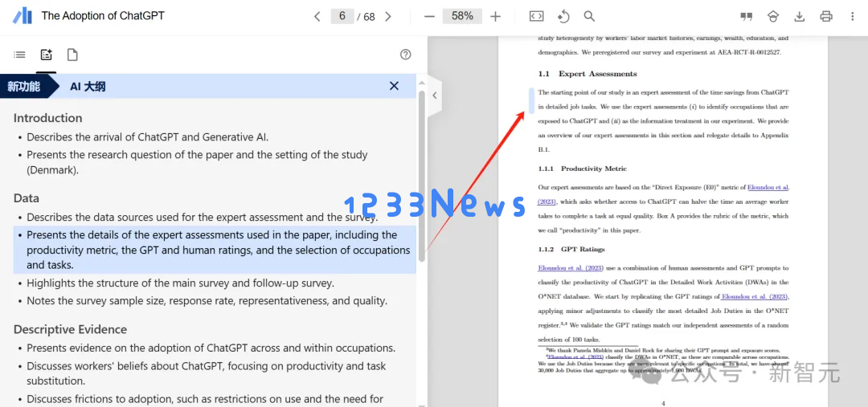Click 'Describes the arrival of ChatGPT' bullet
This screenshot has width=868, height=407.
148,136
